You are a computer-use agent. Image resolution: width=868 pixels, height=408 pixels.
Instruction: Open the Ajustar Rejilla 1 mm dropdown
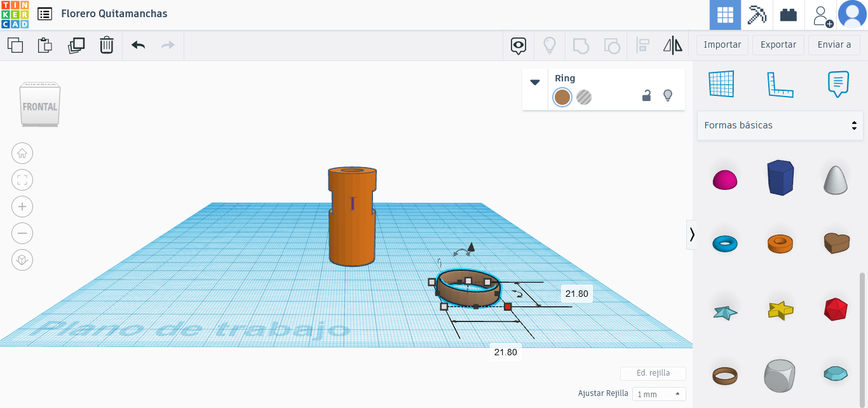click(659, 394)
